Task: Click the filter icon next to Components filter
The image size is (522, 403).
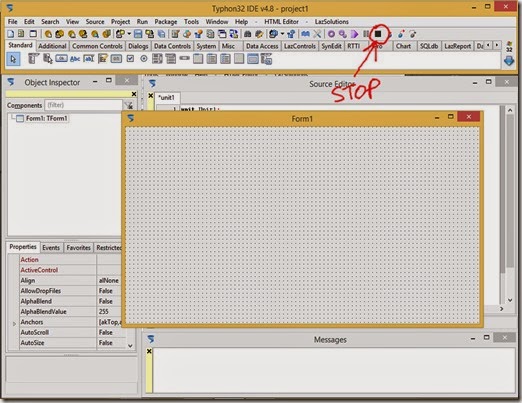Action: pyautogui.click(x=129, y=105)
